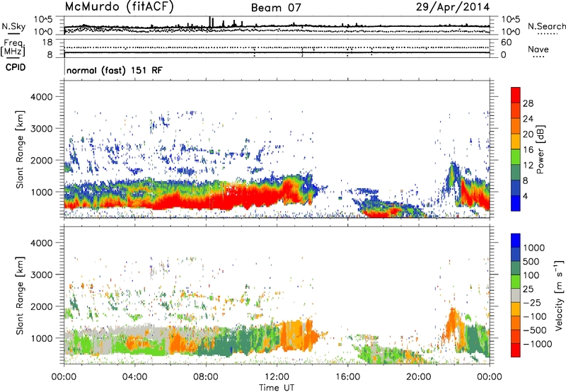Pick the 12–16 dB light green swatch
The width and height of the screenshot is (566, 392).
tap(516, 157)
